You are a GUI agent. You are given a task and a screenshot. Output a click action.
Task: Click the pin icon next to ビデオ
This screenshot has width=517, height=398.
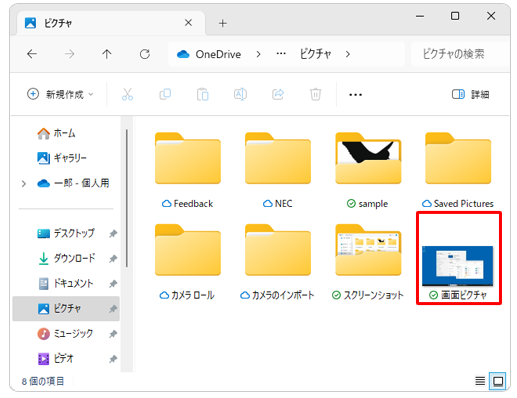click(x=113, y=359)
